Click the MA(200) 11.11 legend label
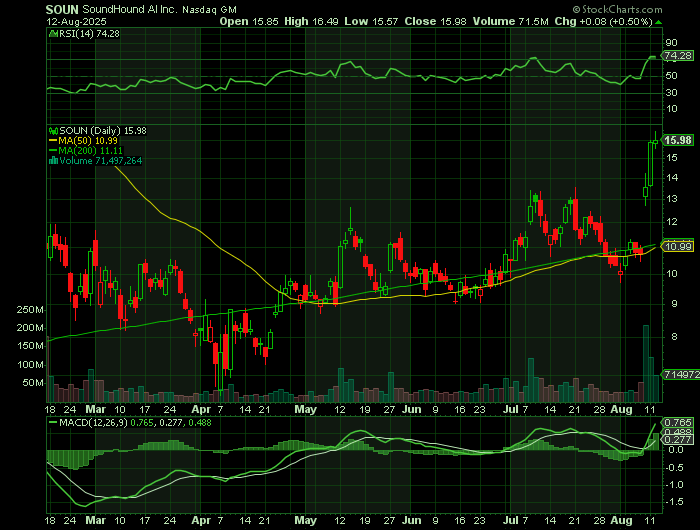Viewport: 700px width, 530px height. [91, 151]
